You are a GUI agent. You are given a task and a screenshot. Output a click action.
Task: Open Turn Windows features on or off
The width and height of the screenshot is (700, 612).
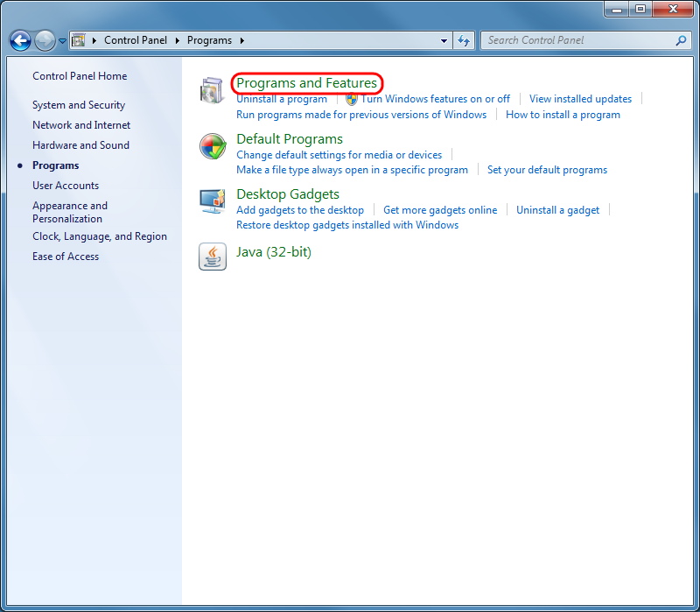[435, 99]
